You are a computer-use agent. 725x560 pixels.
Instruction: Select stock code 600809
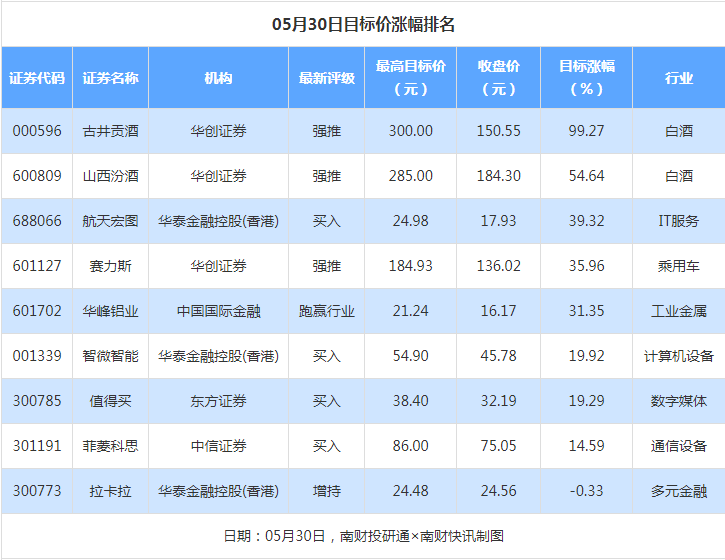[37, 176]
